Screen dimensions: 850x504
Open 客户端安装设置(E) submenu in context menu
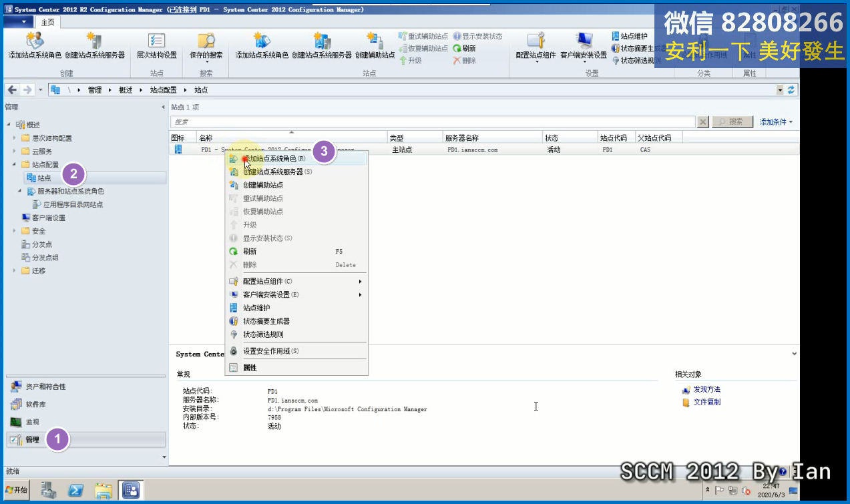(x=297, y=294)
